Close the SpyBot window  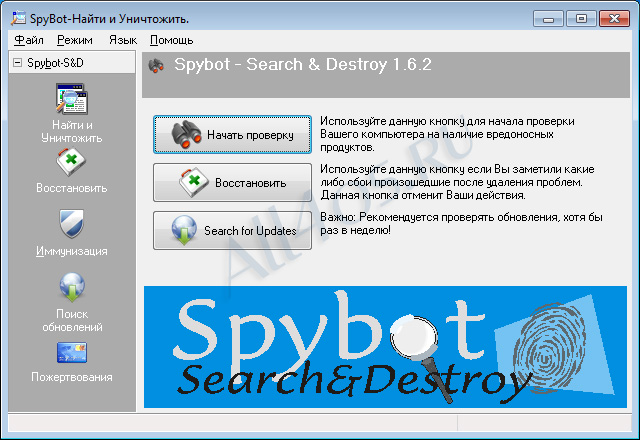(614, 19)
